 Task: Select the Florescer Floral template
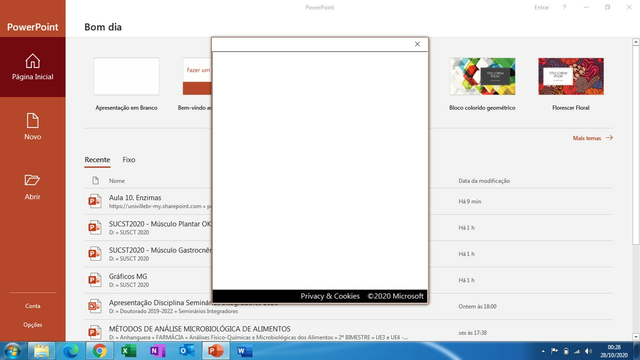[571, 76]
